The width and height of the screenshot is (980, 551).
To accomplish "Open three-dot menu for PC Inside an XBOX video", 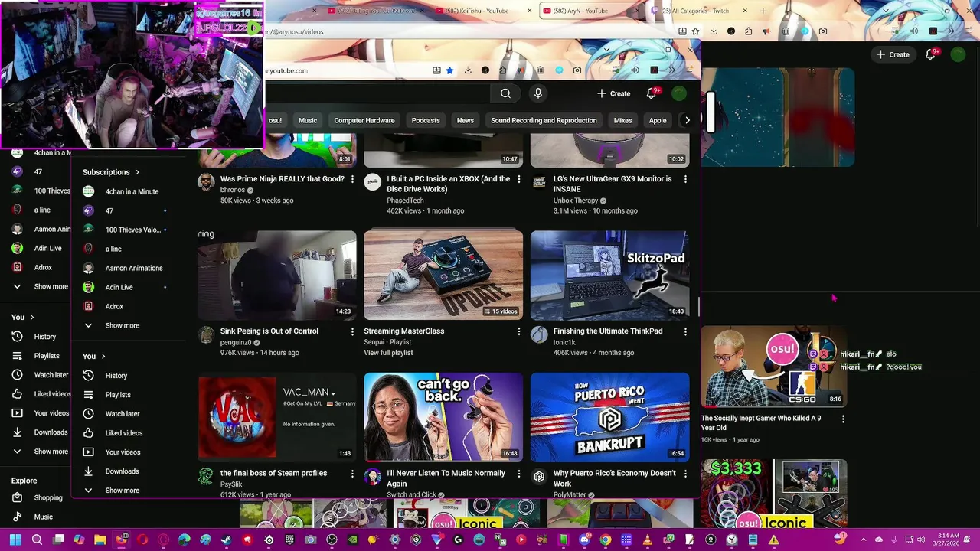I will pos(518,179).
